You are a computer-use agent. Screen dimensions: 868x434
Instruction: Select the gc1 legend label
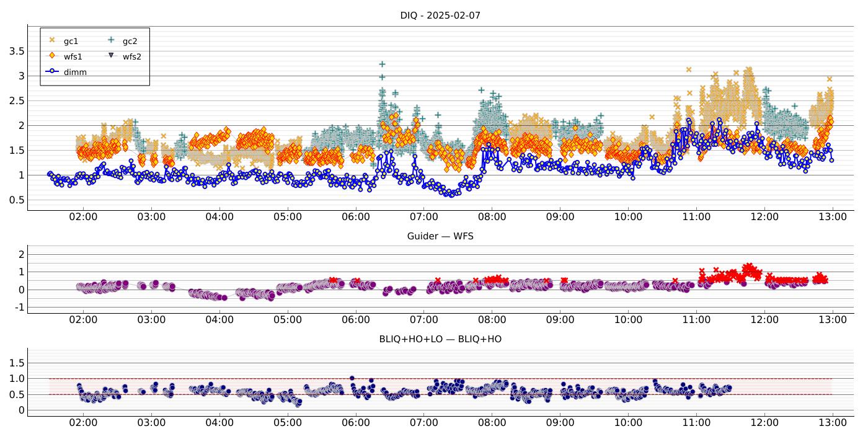pos(71,41)
